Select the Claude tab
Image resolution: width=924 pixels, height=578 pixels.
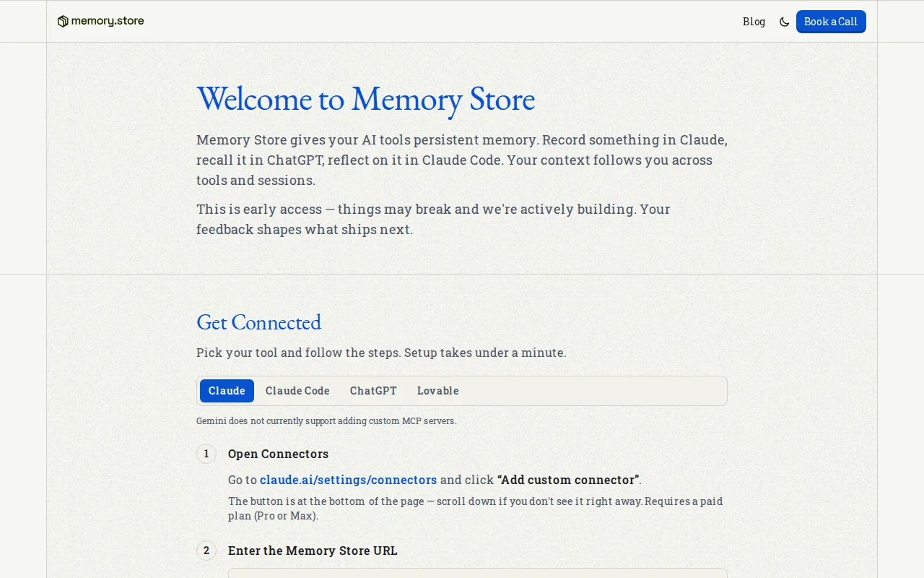point(227,391)
